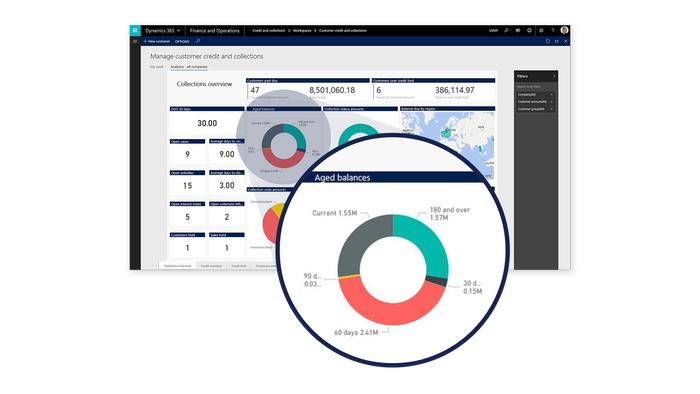Open the settings gear icon
This screenshot has height=394, width=700.
[541, 30]
